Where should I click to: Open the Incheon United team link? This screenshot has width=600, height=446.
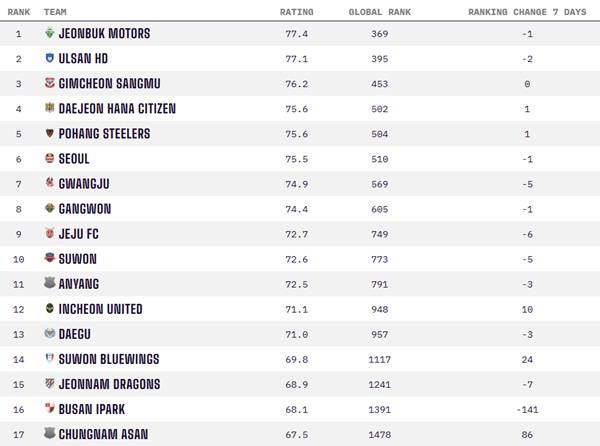[101, 309]
